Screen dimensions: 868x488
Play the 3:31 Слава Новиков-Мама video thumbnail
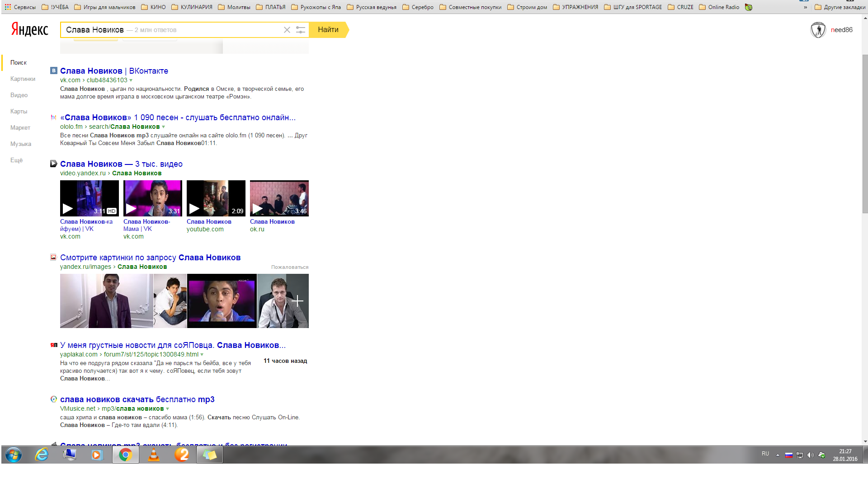tap(153, 198)
